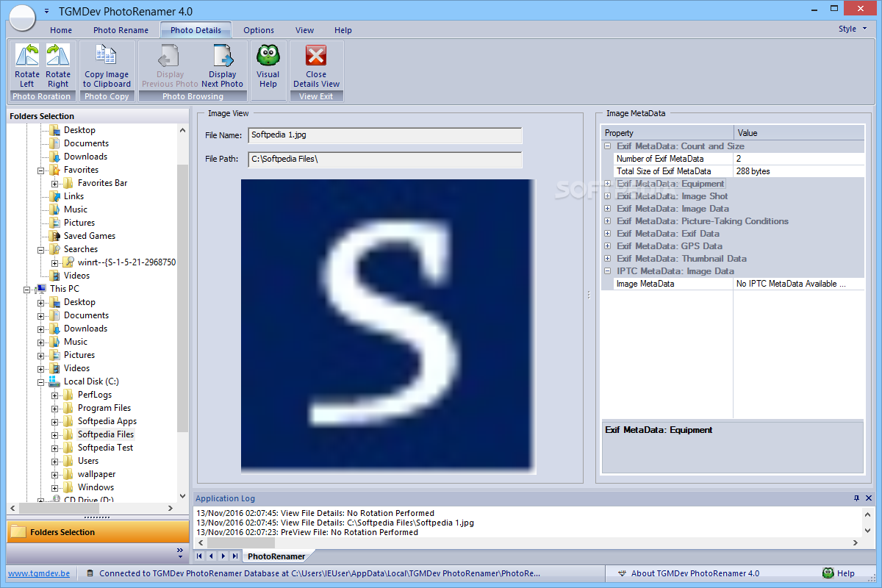Viewport: 882px width, 588px height.
Task: Select the Photo Details tab
Action: [196, 30]
